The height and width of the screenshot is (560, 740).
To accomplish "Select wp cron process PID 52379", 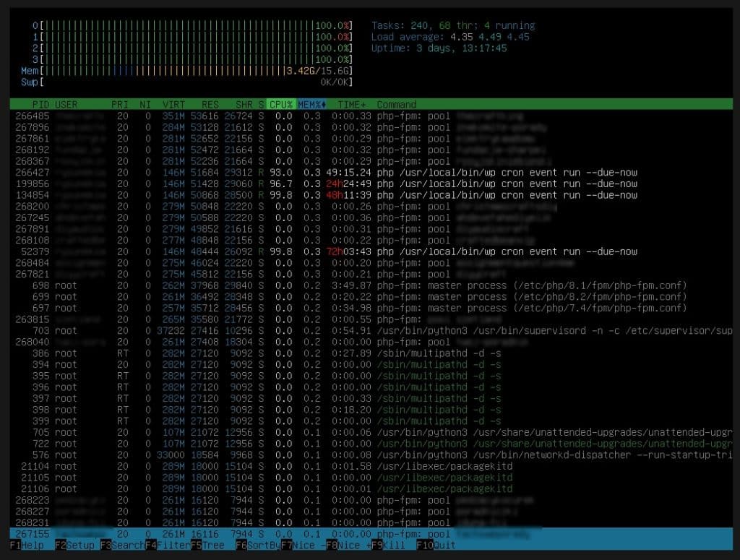I will click(x=371, y=251).
